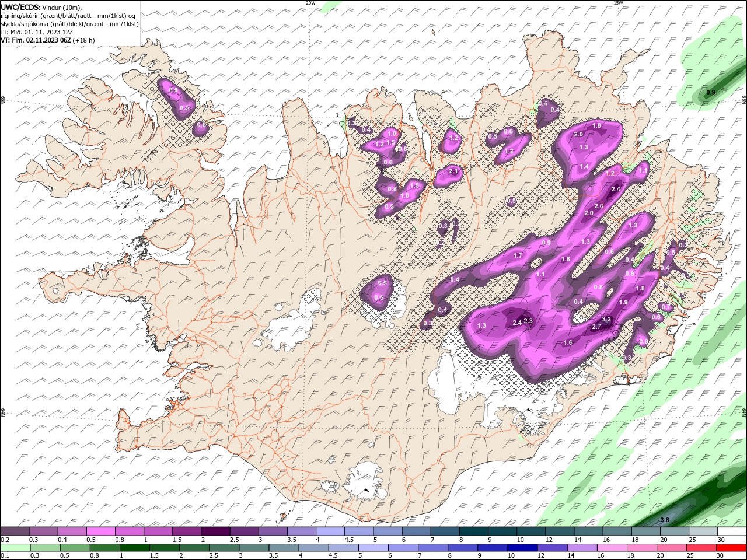This screenshot has width=747, height=560.
Task: Click the "0.9" value in the green rain area
Action: [711, 92]
